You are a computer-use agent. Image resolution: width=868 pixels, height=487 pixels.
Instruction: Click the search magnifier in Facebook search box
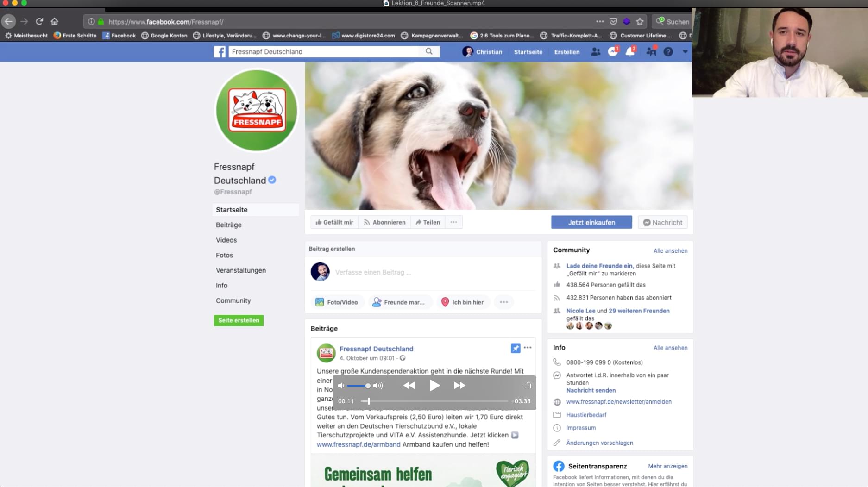click(x=429, y=51)
